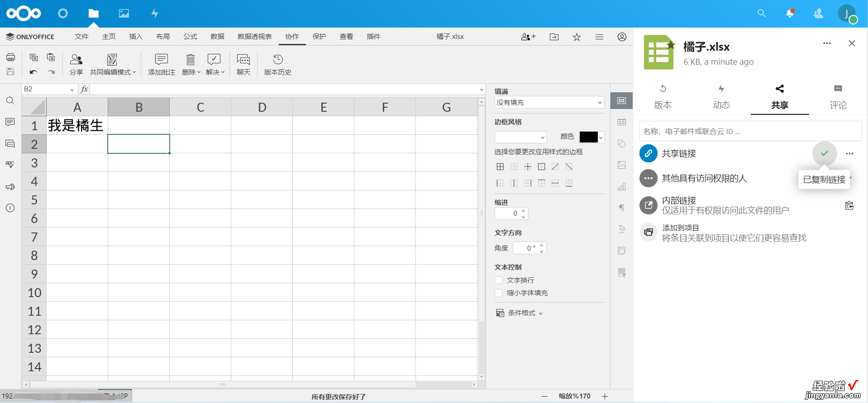The height and width of the screenshot is (403, 868).
Task: Open the border style dropdown
Action: pos(521,137)
